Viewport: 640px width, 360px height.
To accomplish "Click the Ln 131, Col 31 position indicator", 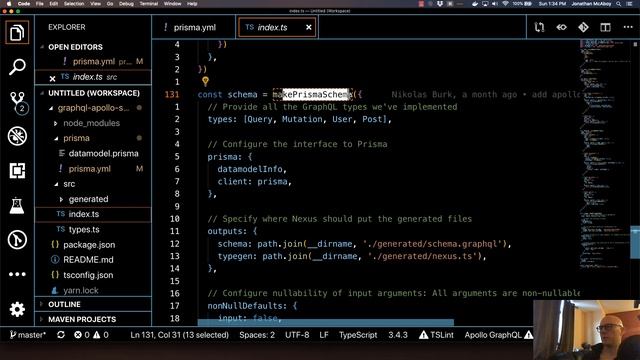I will point(179,335).
